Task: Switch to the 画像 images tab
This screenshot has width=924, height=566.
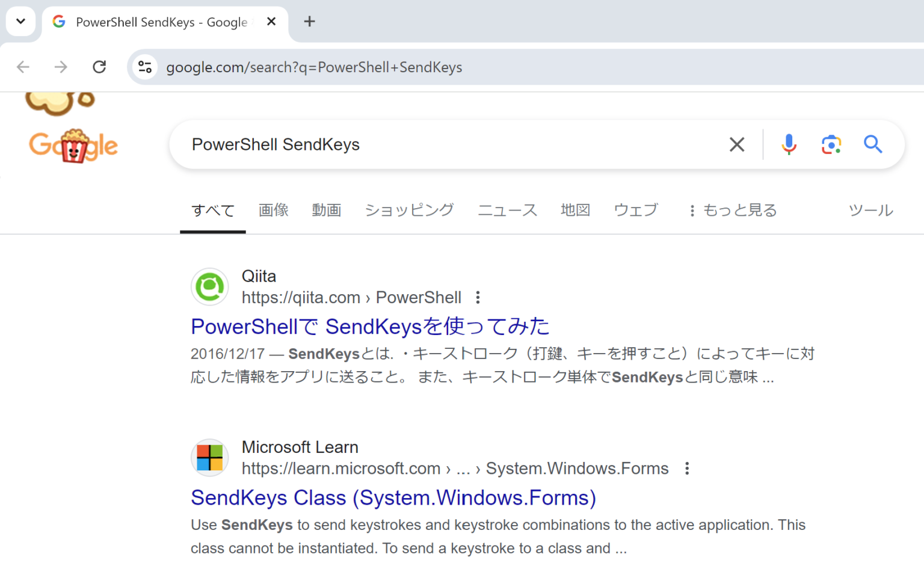Action: tap(274, 211)
